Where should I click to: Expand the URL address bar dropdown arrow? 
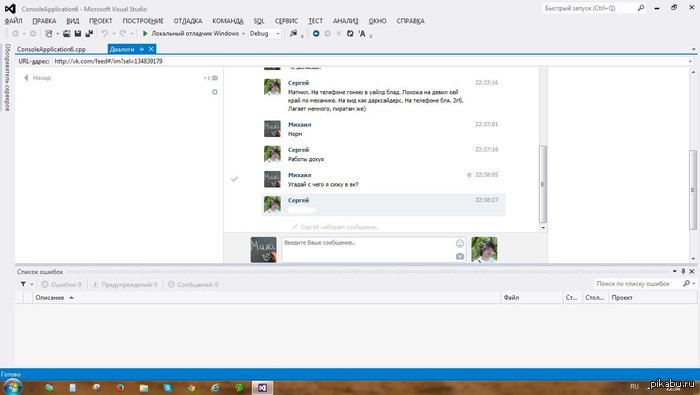pyautogui.click(x=691, y=62)
